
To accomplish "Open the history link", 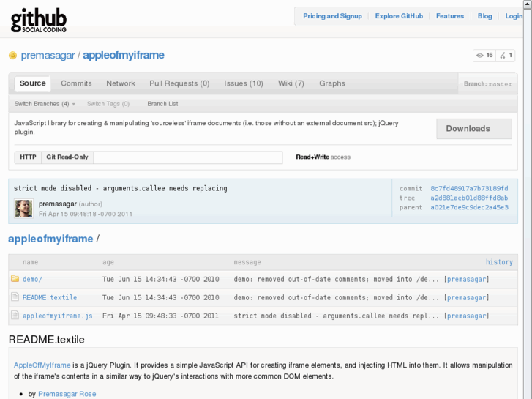I will (x=499, y=262).
